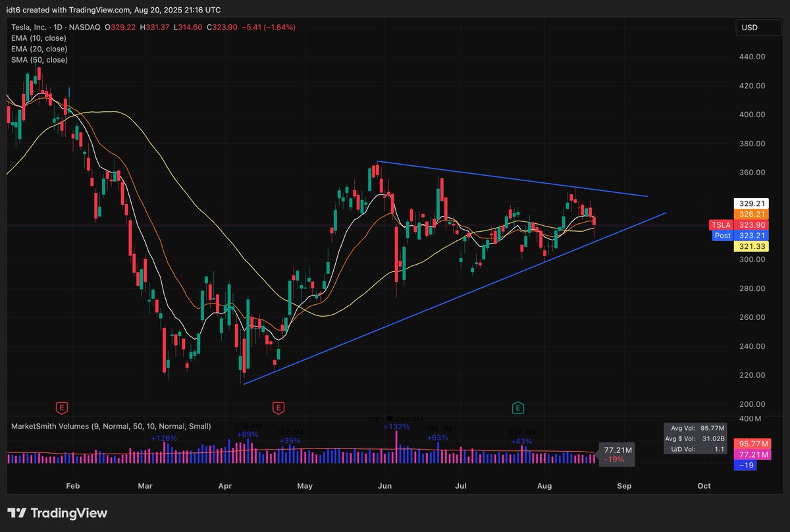Click the TradingView logo at bottom left
The height and width of the screenshot is (532, 790).
point(57,513)
